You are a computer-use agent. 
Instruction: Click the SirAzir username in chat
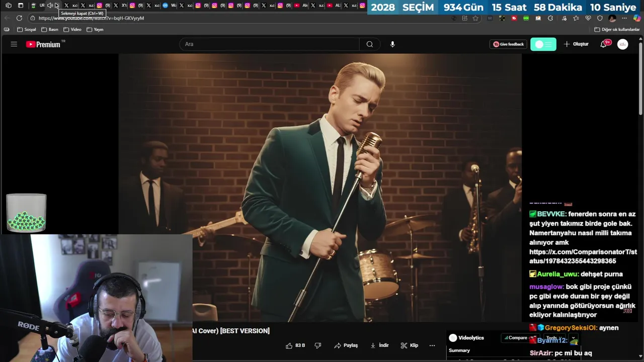541,353
